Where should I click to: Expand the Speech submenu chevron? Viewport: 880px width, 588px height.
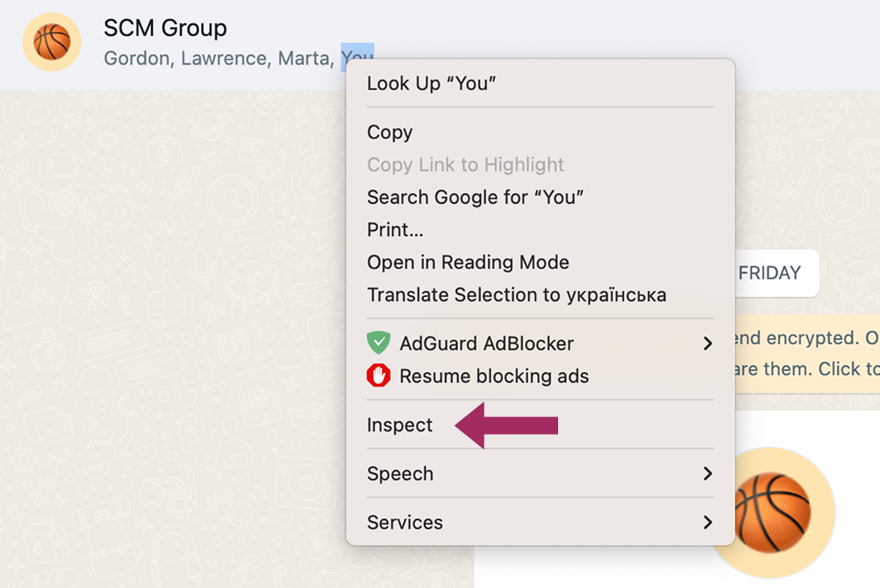pyautogui.click(x=707, y=474)
